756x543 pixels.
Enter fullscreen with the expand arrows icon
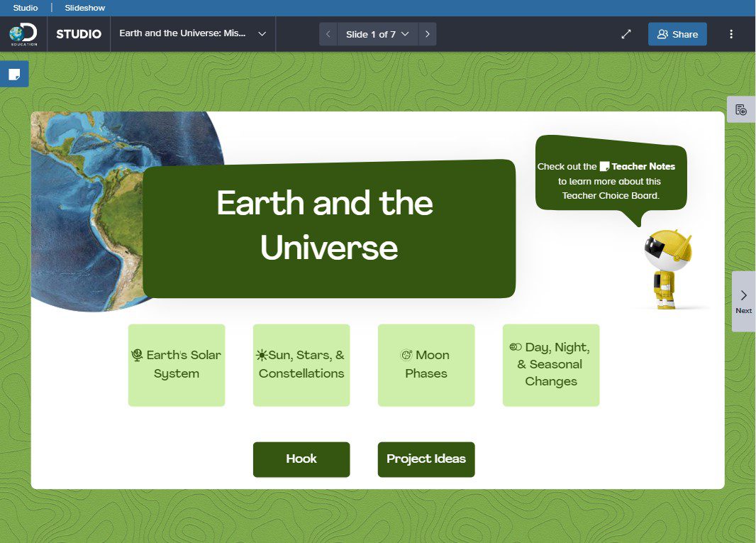tap(626, 34)
